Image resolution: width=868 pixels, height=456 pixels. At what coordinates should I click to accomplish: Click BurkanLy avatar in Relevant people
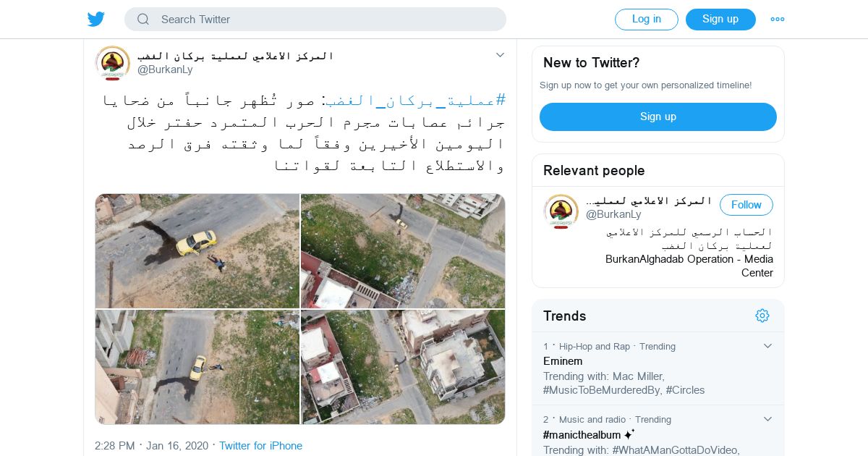(561, 211)
